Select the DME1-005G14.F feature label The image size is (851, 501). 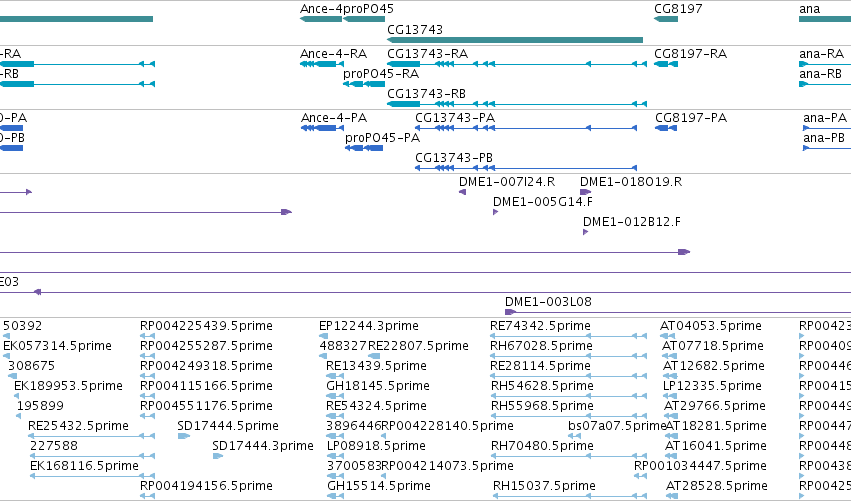click(x=543, y=202)
